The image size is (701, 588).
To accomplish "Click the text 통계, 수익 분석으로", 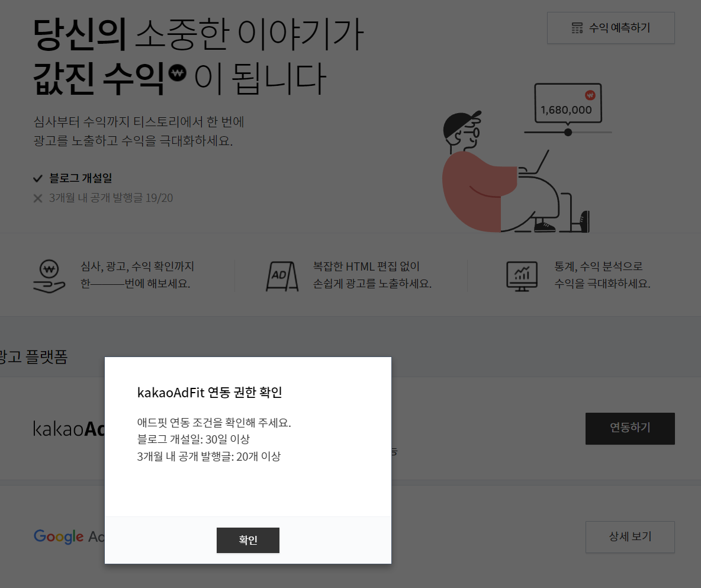I will (598, 266).
